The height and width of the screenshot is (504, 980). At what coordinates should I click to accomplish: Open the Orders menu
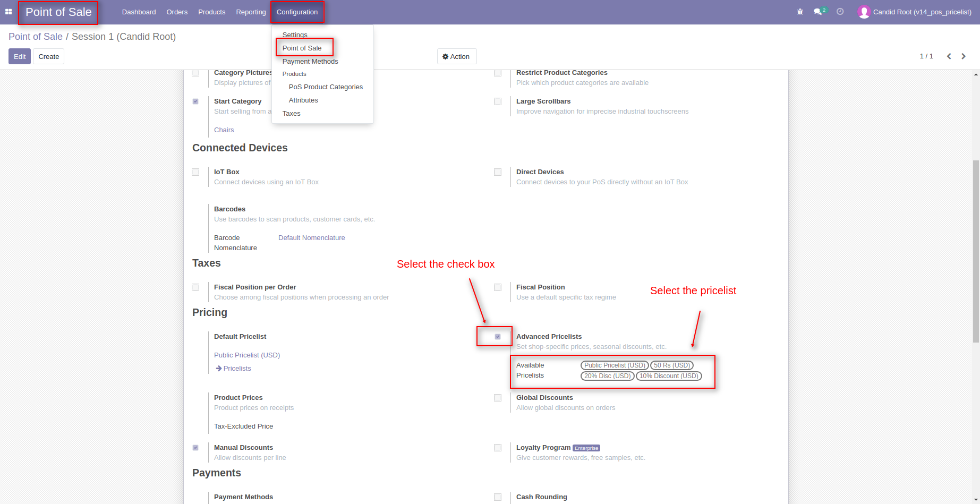tap(177, 12)
